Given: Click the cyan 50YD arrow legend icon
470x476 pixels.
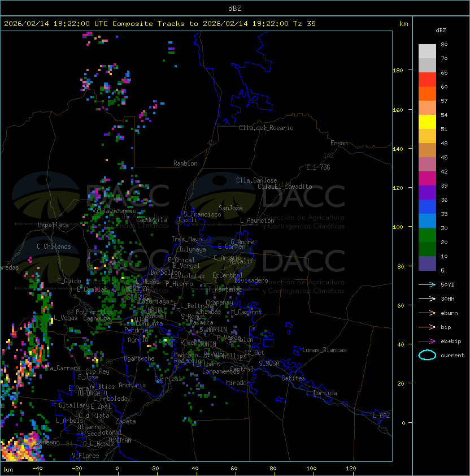Looking at the screenshot, I should 427,284.
